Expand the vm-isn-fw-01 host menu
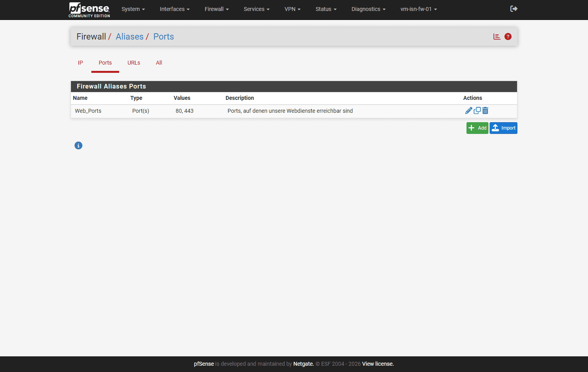The image size is (588, 372). click(x=419, y=9)
